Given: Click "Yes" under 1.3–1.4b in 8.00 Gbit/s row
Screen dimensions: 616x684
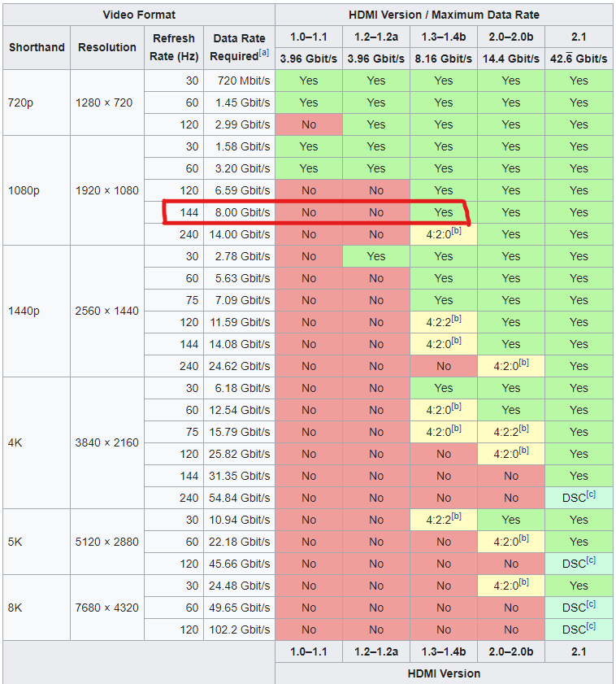Looking at the screenshot, I should pyautogui.click(x=444, y=212).
